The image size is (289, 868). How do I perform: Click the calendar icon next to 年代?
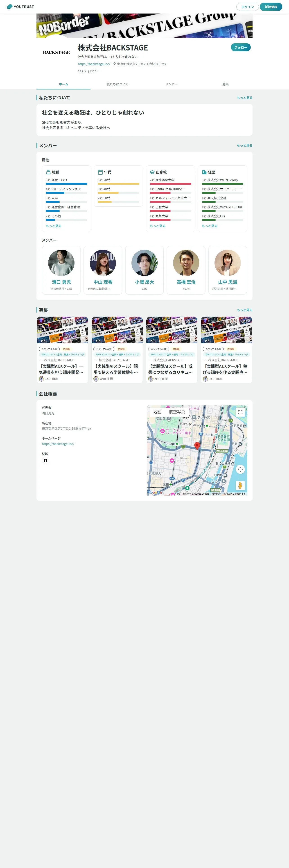coord(100,172)
